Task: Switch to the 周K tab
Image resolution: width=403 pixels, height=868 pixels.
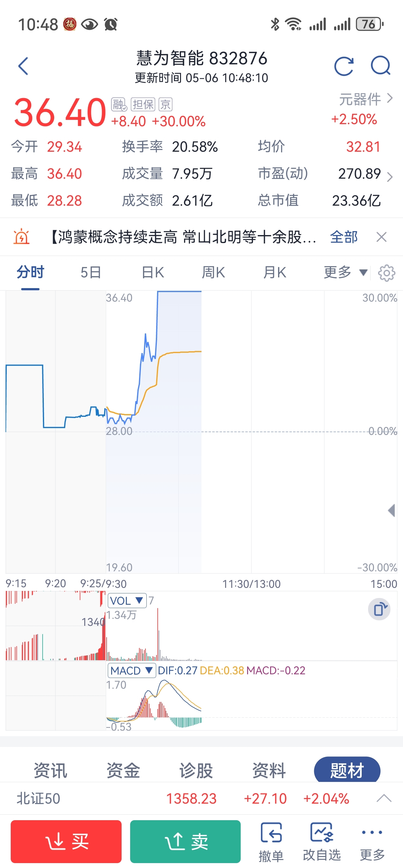Action: 213,272
